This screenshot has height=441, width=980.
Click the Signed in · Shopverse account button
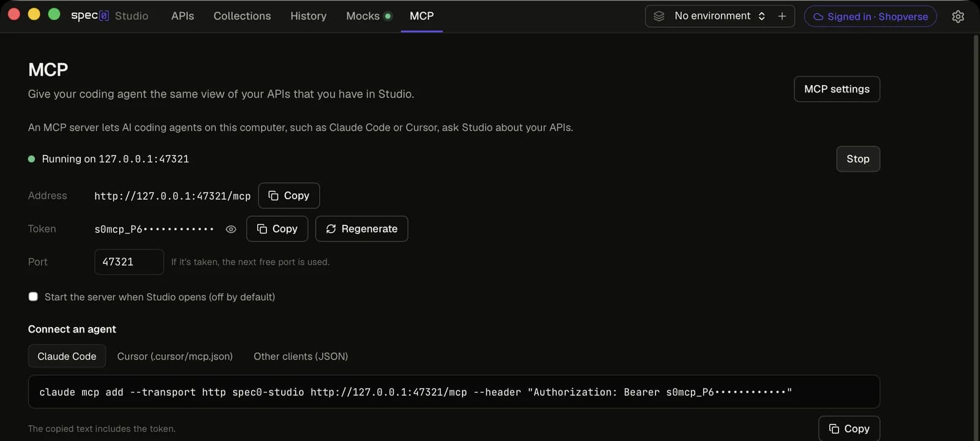870,17
